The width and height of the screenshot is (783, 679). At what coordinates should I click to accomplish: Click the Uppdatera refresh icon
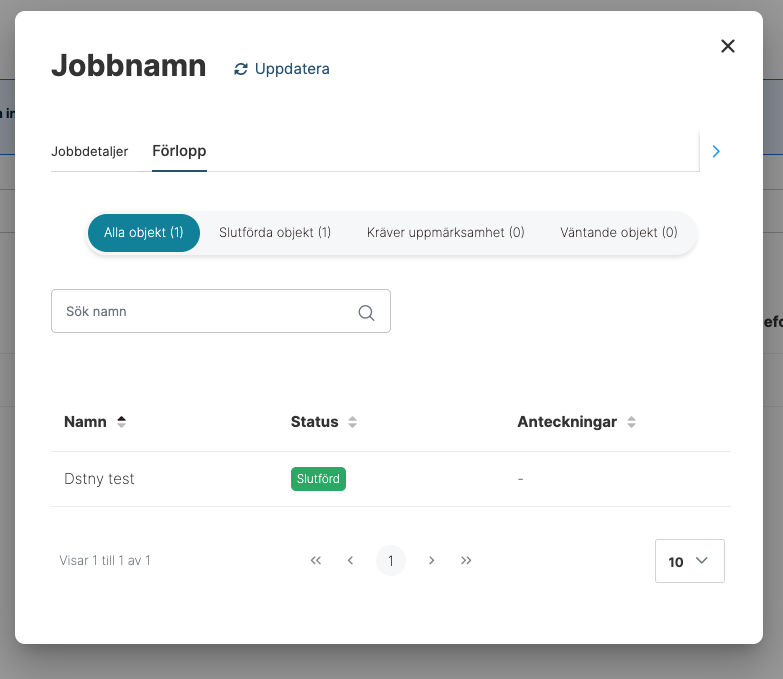point(240,69)
